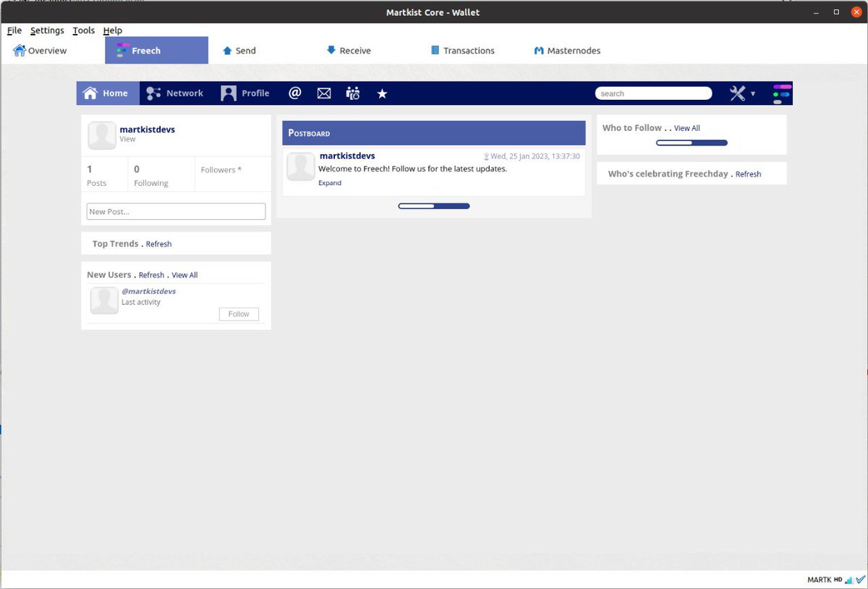Viewport: 868px width, 589px height.
Task: Click the MARTK unit label in status bar
Action: click(x=820, y=580)
